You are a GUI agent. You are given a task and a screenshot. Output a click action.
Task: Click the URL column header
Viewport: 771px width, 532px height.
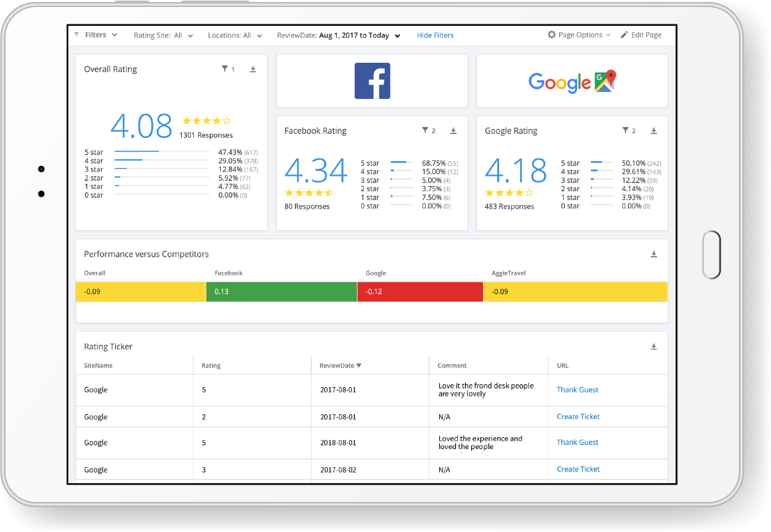[563, 365]
